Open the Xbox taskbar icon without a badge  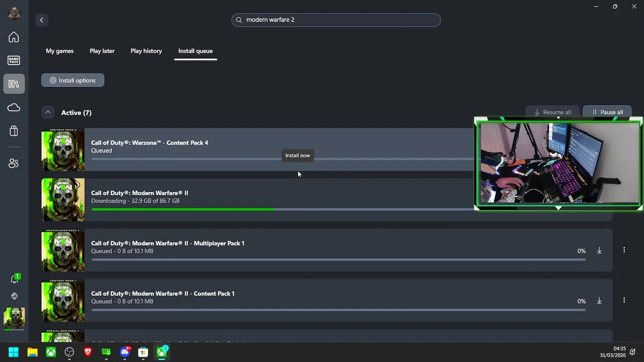point(51,352)
